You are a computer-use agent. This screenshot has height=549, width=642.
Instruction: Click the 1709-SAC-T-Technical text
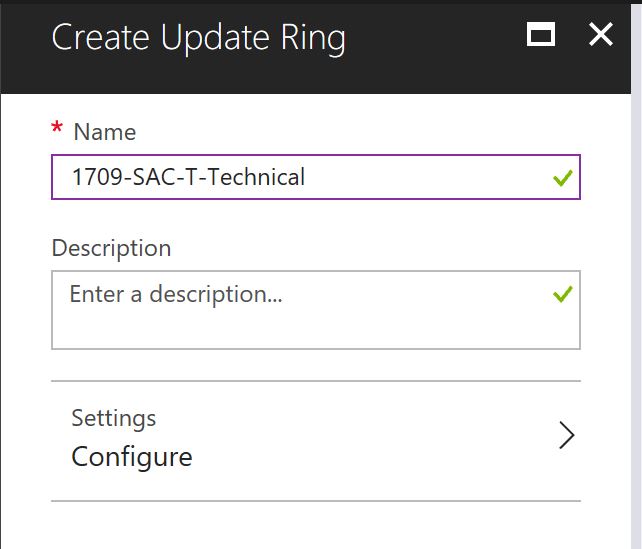(188, 178)
